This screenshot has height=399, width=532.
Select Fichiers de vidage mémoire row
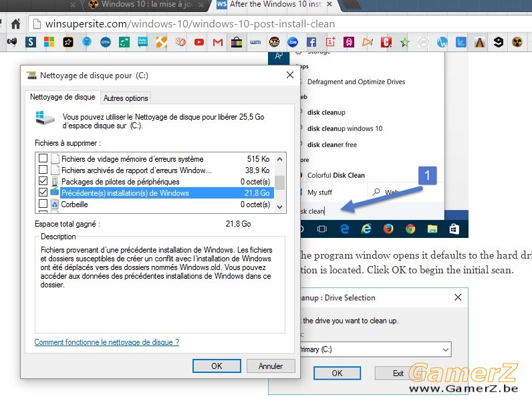pos(156,159)
